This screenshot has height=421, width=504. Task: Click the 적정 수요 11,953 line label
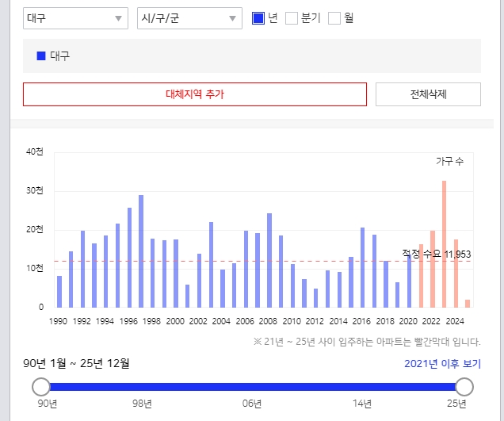[x=436, y=254]
